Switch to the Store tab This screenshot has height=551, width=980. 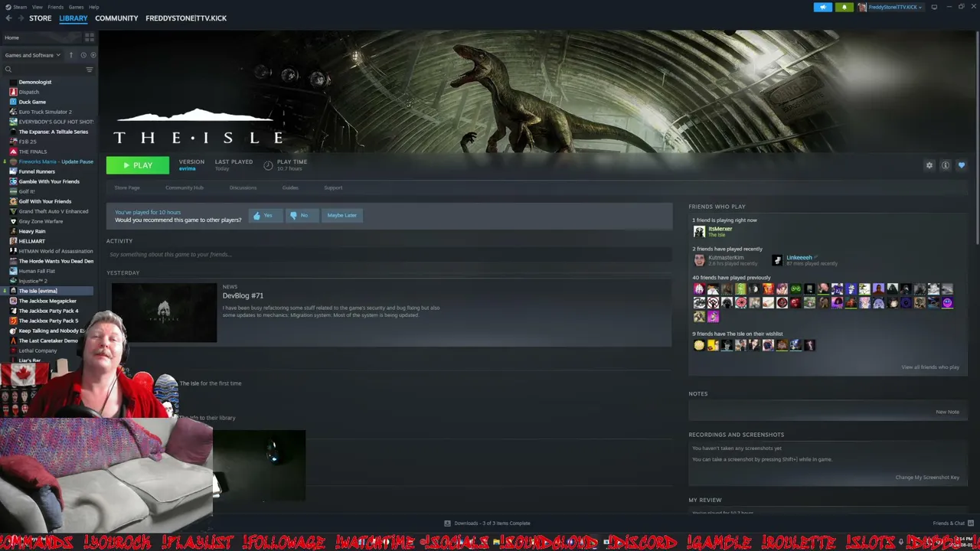[x=41, y=18]
